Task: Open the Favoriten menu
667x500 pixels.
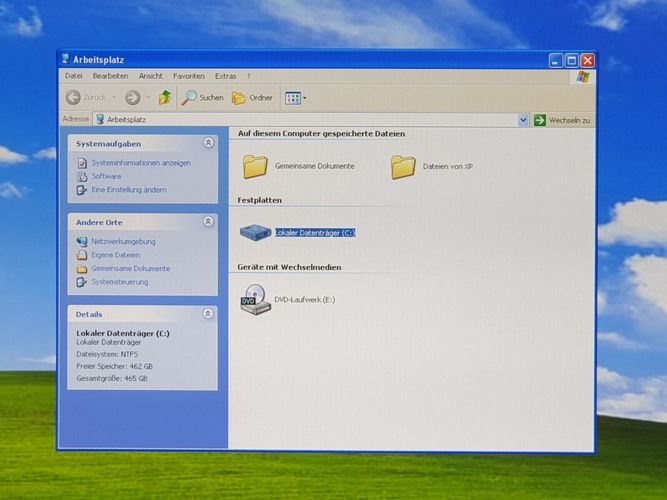Action: click(189, 76)
